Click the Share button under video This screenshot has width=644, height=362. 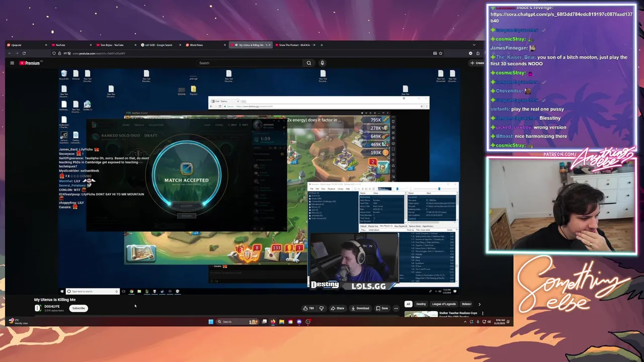[x=338, y=308]
